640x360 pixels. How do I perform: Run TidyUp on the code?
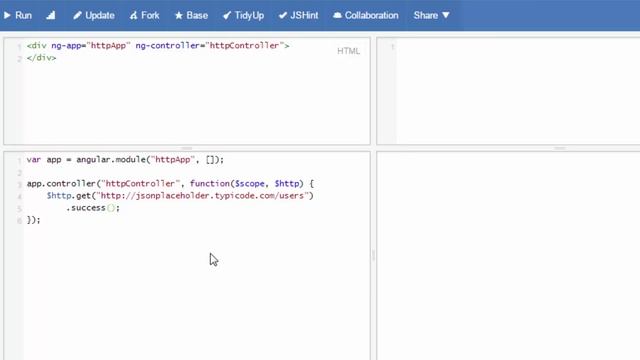tap(243, 16)
